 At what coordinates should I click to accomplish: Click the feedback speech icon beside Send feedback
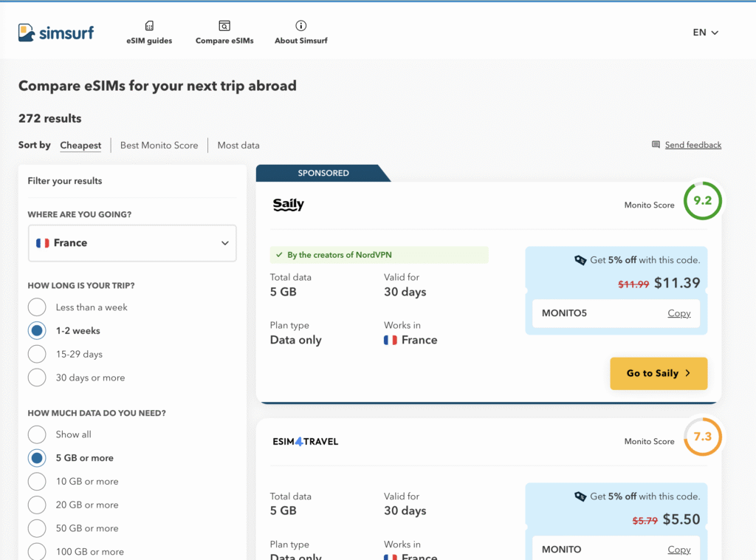[656, 145]
